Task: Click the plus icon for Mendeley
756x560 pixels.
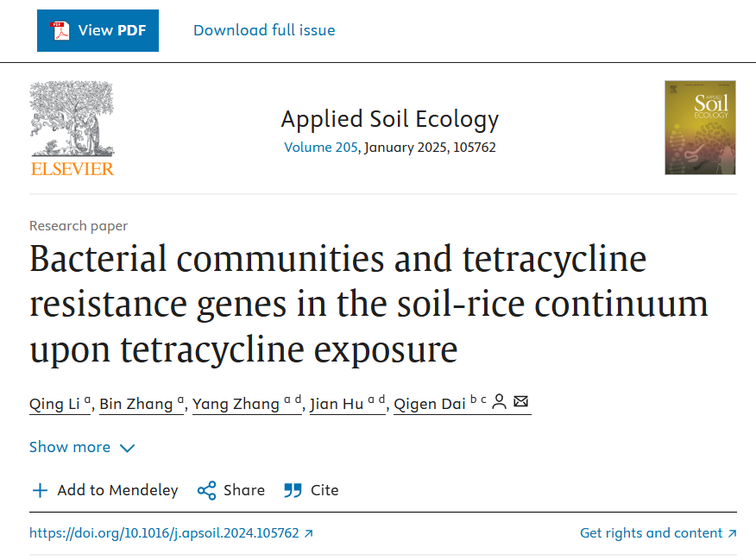Action: tap(40, 491)
